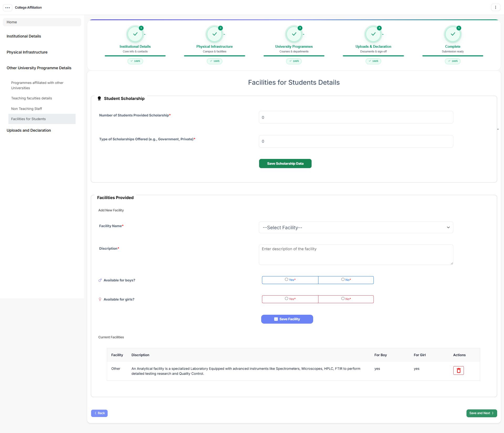The height and width of the screenshot is (433, 504).
Task: Click the 100% badge under Complete step
Action: point(453,61)
